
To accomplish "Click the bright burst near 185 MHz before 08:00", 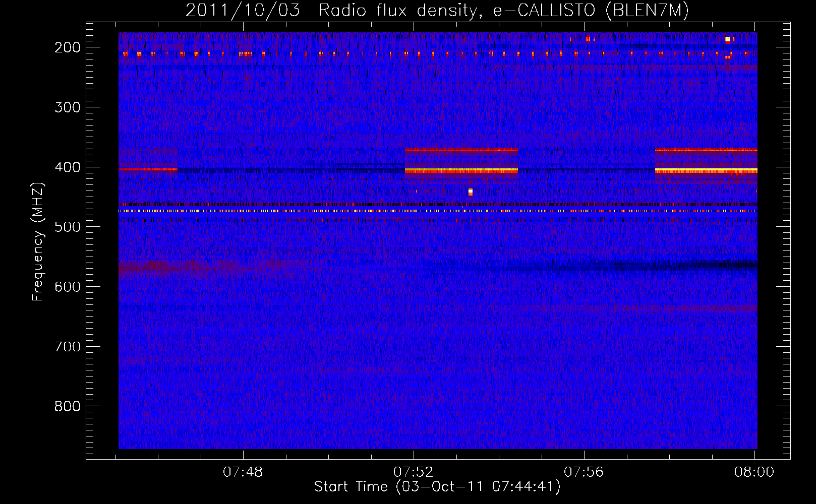I will [727, 39].
